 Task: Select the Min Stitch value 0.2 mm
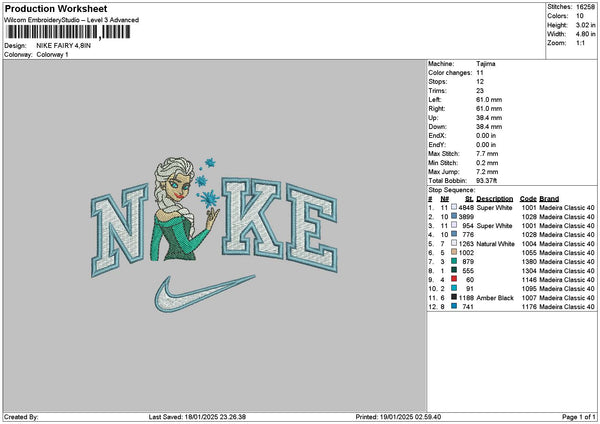[487, 163]
